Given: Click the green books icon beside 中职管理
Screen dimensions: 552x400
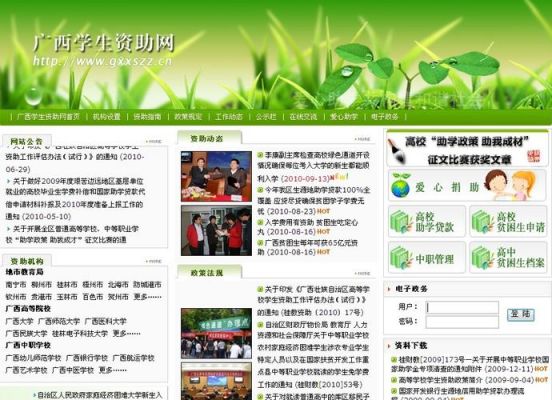Looking at the screenshot, I should 401,257.
